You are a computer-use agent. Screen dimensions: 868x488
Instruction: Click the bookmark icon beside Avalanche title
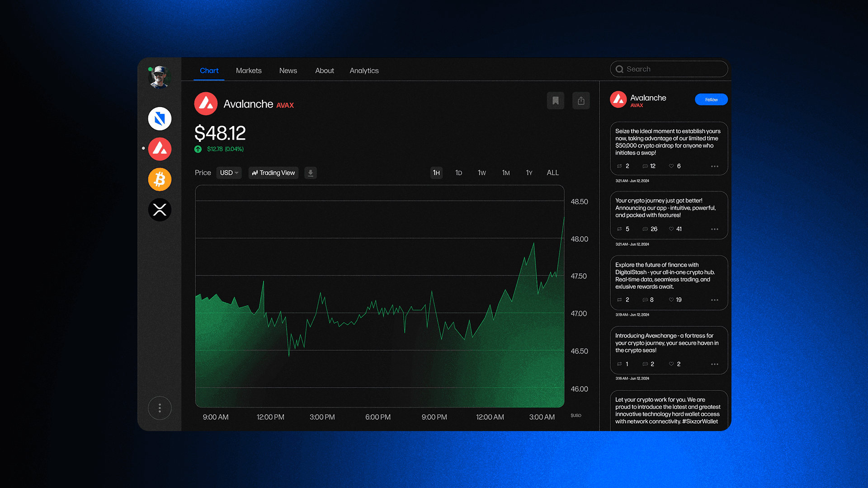[555, 101]
